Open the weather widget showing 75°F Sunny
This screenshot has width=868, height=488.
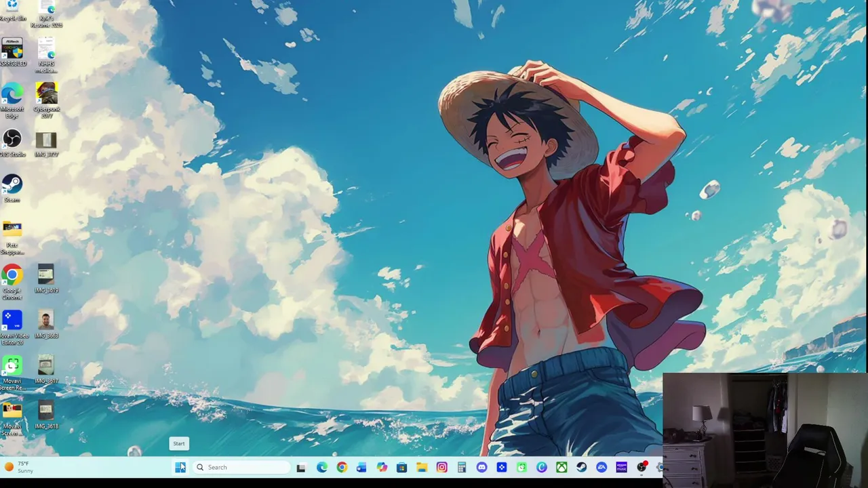tap(19, 467)
